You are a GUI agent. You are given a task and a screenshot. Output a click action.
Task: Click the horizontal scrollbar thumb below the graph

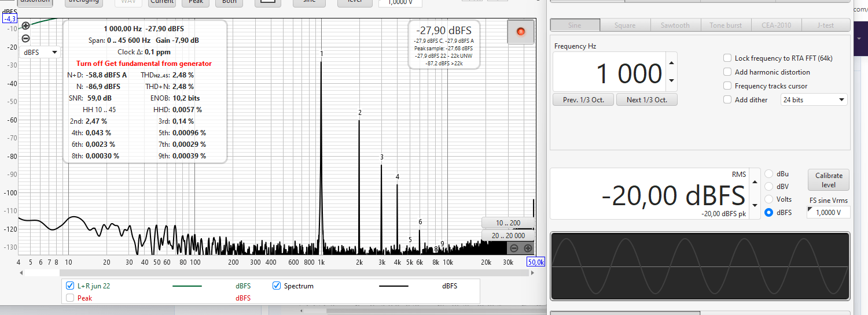(x=293, y=272)
